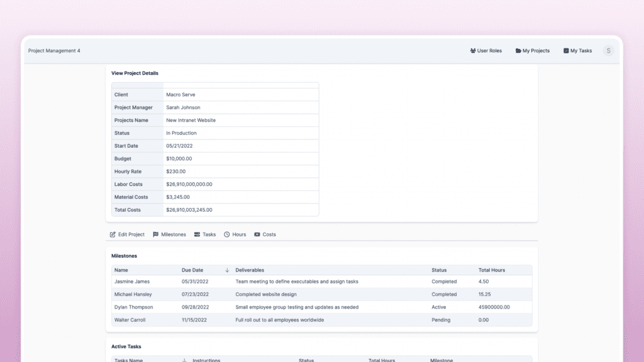Sort milestones by Due Date arrow
Viewport: 644px width, 362px height.
click(x=227, y=270)
